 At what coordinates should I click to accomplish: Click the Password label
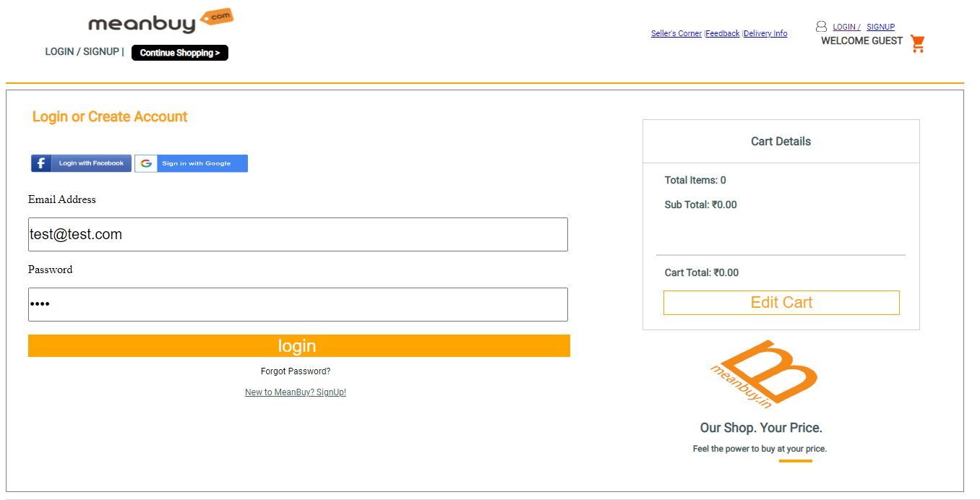(51, 270)
